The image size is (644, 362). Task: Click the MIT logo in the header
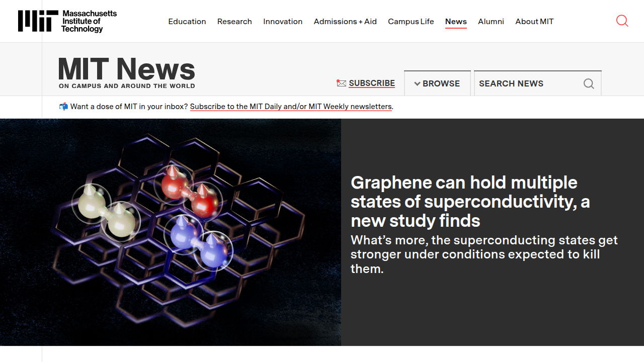(38, 21)
